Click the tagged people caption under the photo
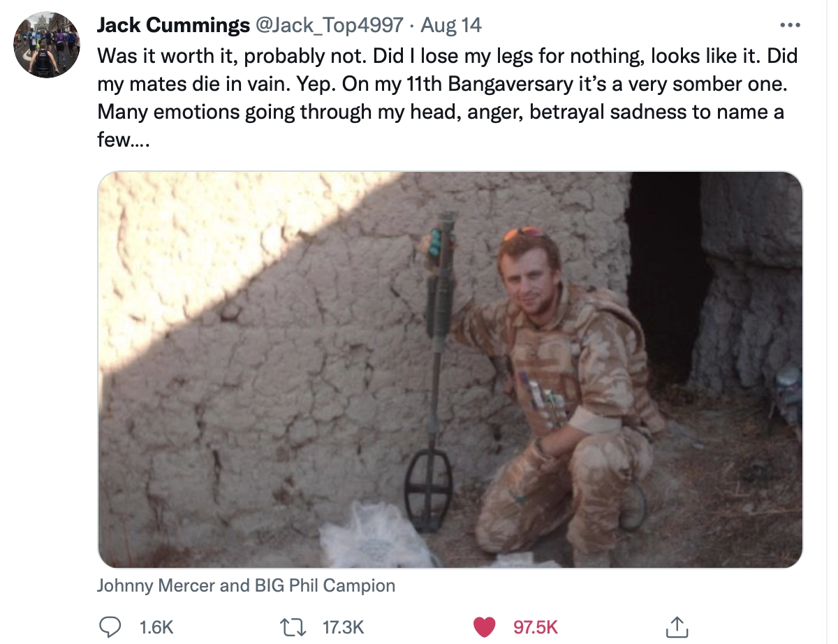 pos(246,585)
